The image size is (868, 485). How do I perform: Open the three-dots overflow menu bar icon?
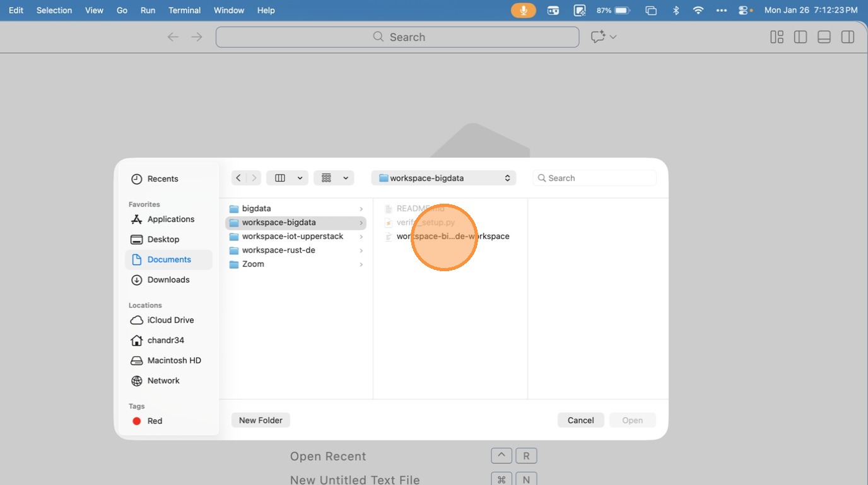pos(722,10)
